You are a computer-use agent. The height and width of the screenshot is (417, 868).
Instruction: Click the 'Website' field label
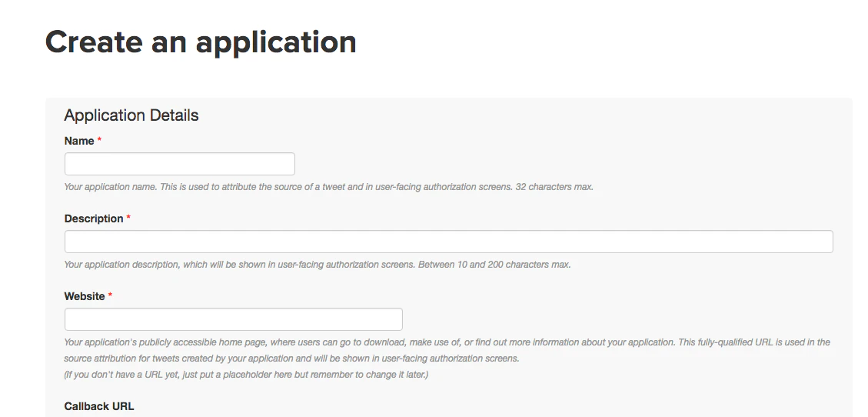tap(85, 295)
